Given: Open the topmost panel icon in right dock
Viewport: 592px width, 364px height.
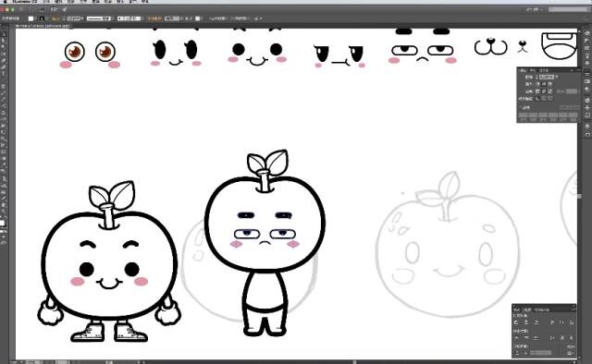Looking at the screenshot, I should (x=587, y=33).
